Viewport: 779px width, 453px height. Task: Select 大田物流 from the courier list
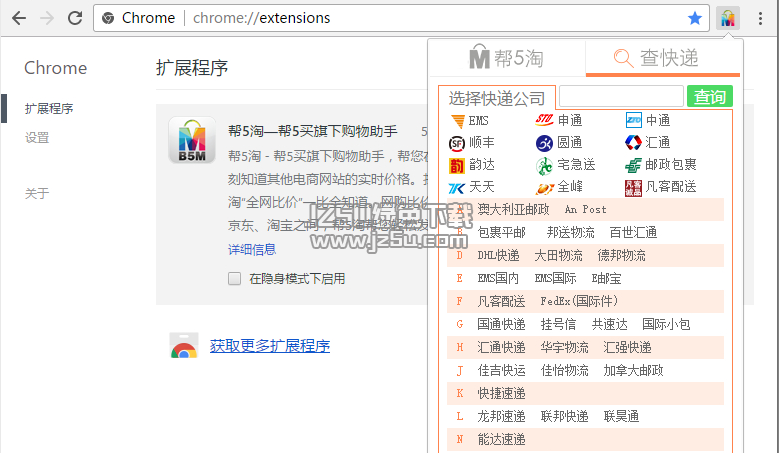[558, 255]
